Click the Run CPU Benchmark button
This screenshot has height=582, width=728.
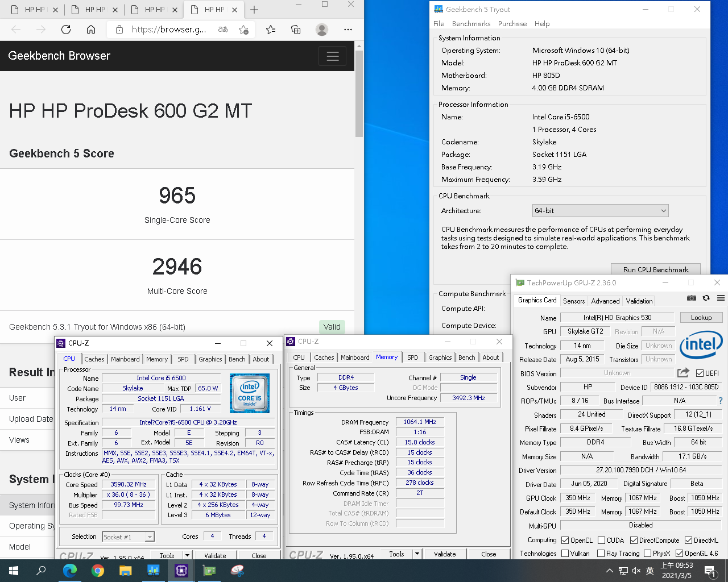pos(656,269)
